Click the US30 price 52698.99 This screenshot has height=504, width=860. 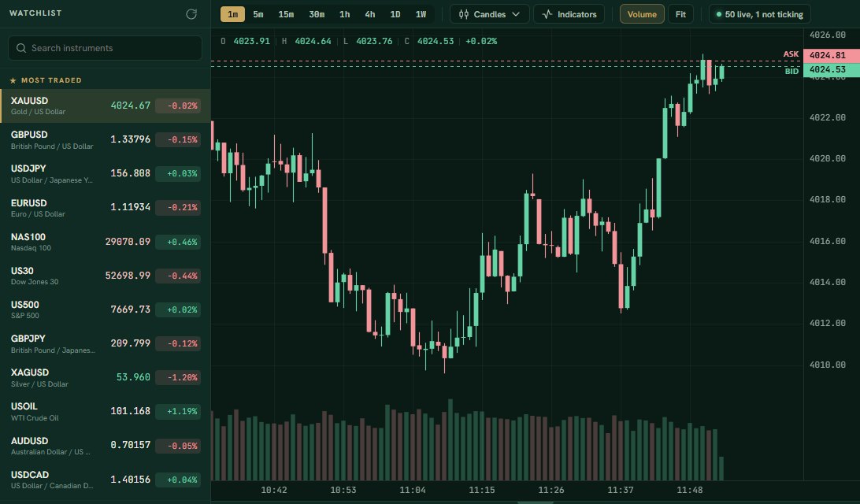pos(128,276)
